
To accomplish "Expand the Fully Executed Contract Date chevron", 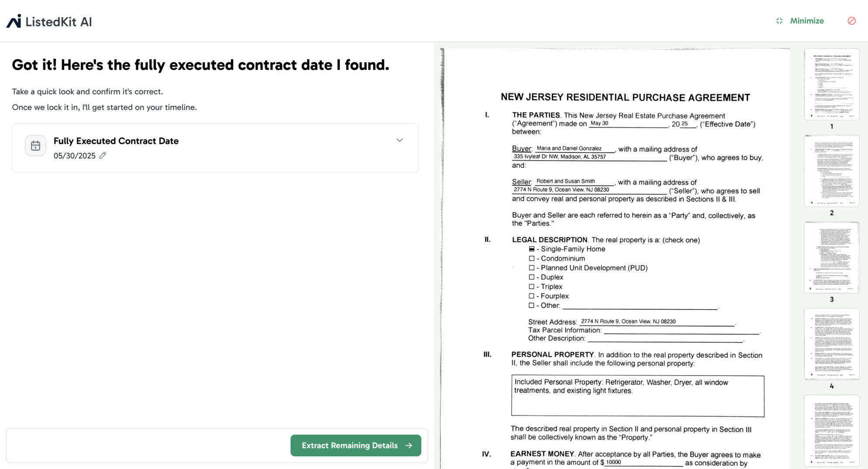I will coord(399,140).
